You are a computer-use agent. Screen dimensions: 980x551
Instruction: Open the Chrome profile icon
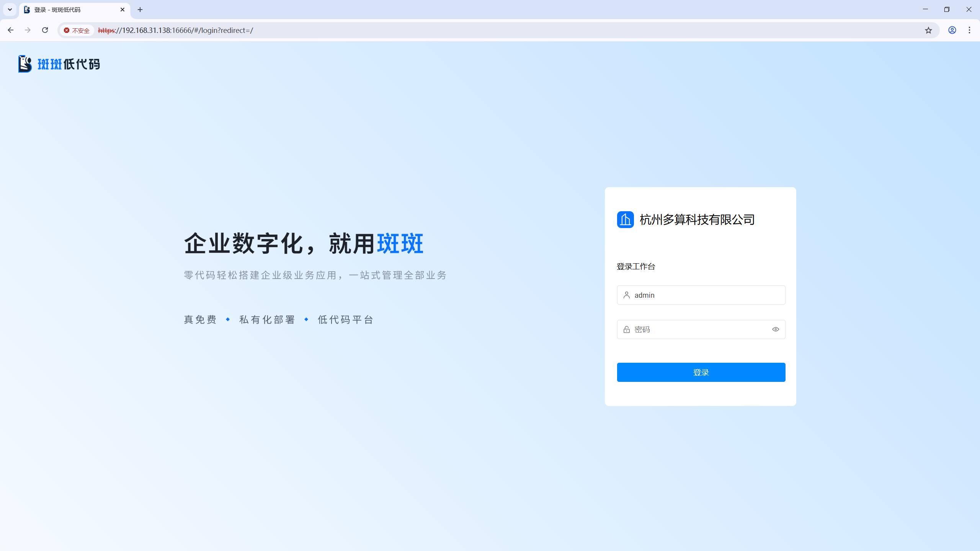coord(952,30)
